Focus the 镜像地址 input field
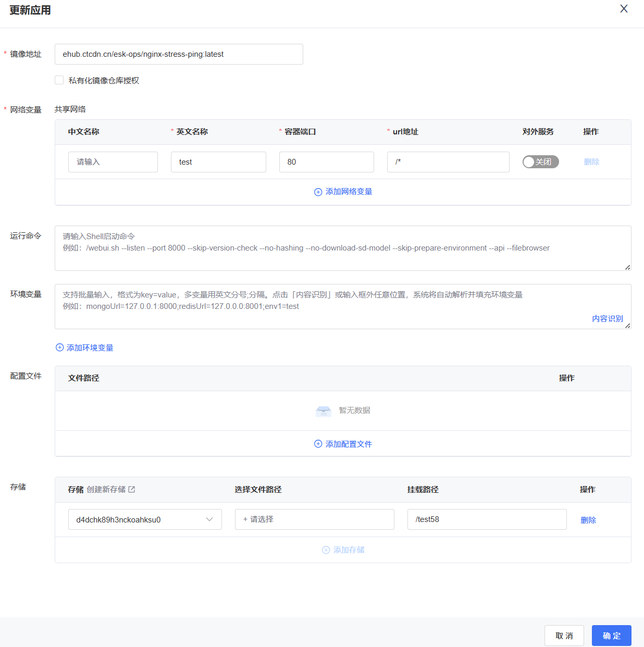This screenshot has height=647, width=644. 179,54
